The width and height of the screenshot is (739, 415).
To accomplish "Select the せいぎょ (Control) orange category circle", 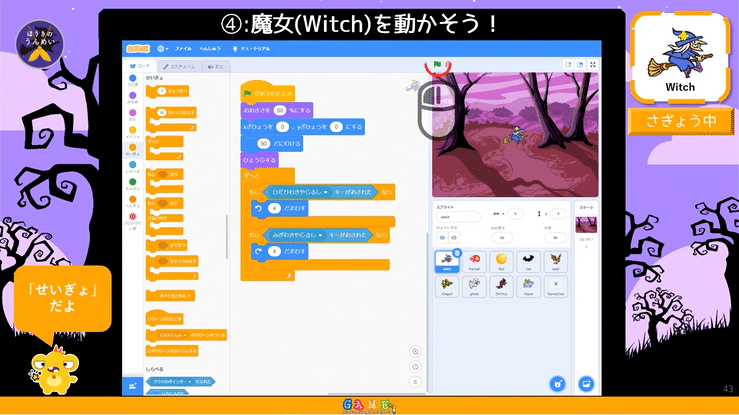I will [132, 147].
